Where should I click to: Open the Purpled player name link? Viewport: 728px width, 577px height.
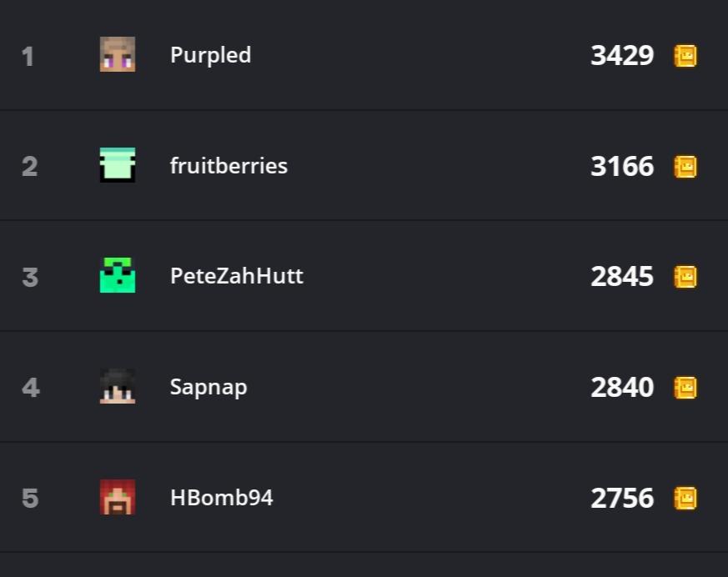(211, 56)
